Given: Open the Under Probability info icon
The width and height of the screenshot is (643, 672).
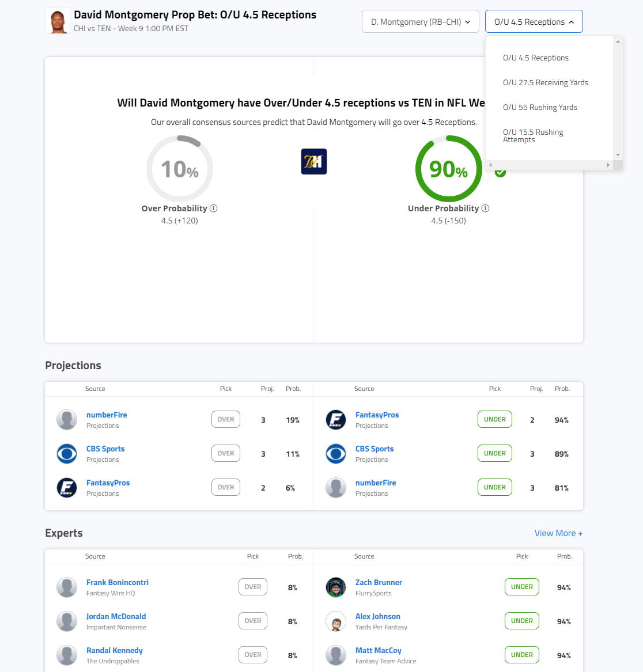Looking at the screenshot, I should [485, 208].
